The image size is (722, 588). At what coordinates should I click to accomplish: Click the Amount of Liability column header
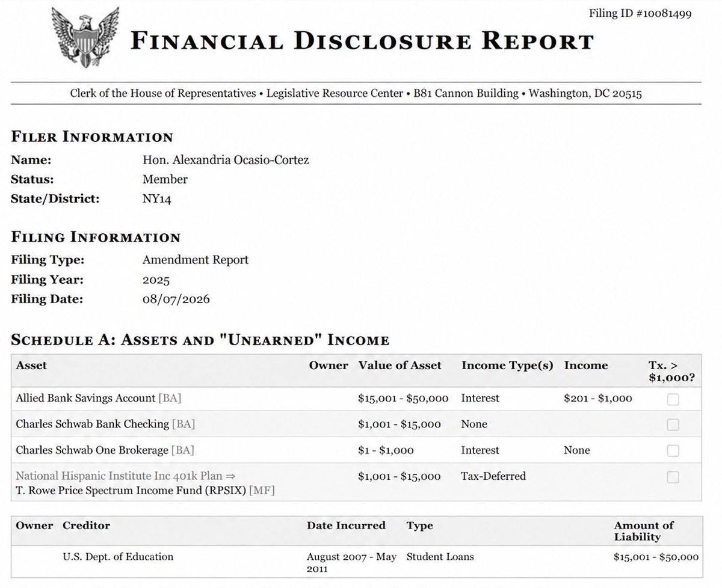644,531
